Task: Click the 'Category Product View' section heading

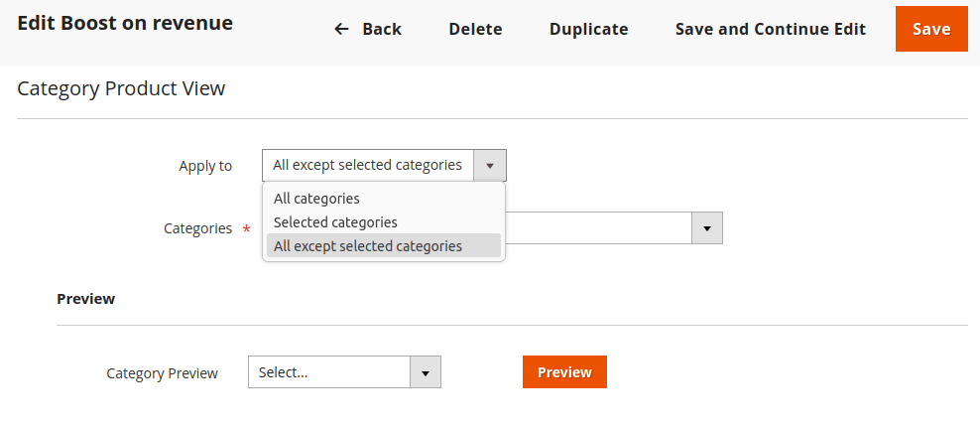Action: coord(121,89)
